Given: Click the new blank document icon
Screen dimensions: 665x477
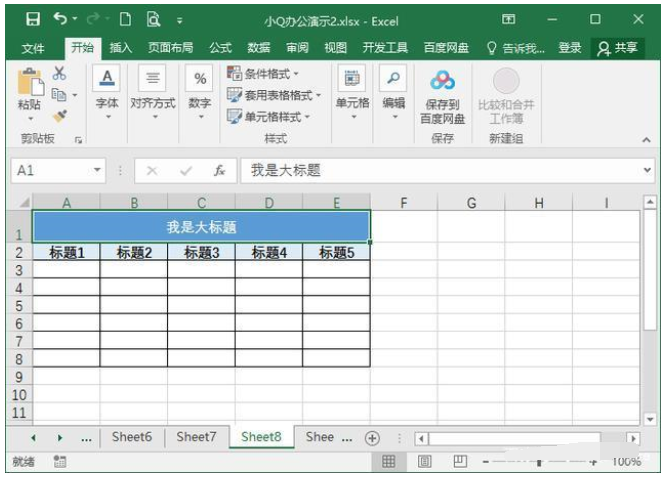Looking at the screenshot, I should (125, 18).
